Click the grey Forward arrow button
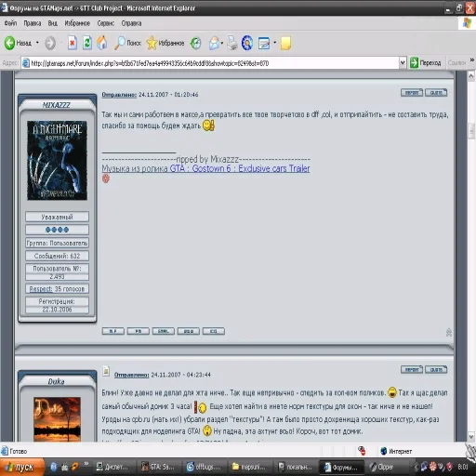Image resolution: width=476 pixels, height=476 pixels. 50,43
